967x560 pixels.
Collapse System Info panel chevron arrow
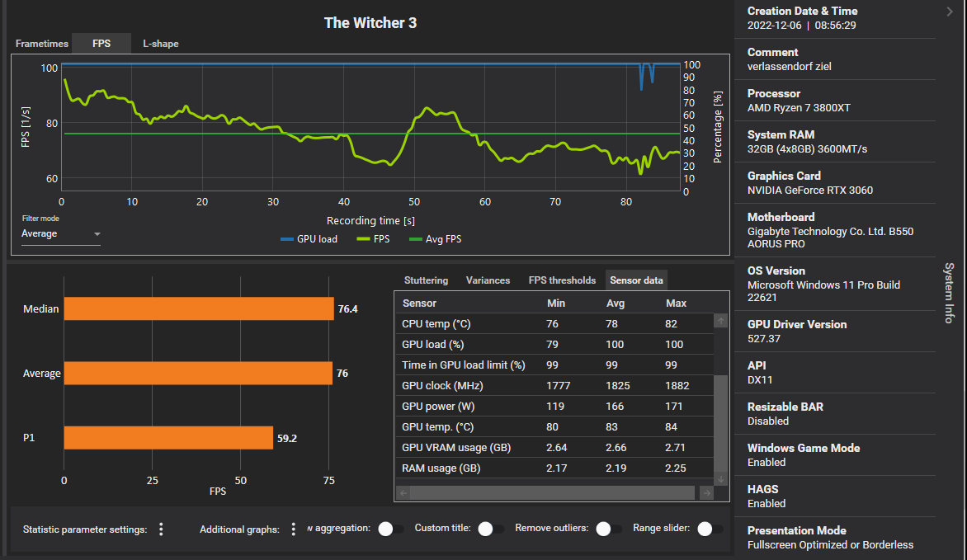(x=950, y=12)
